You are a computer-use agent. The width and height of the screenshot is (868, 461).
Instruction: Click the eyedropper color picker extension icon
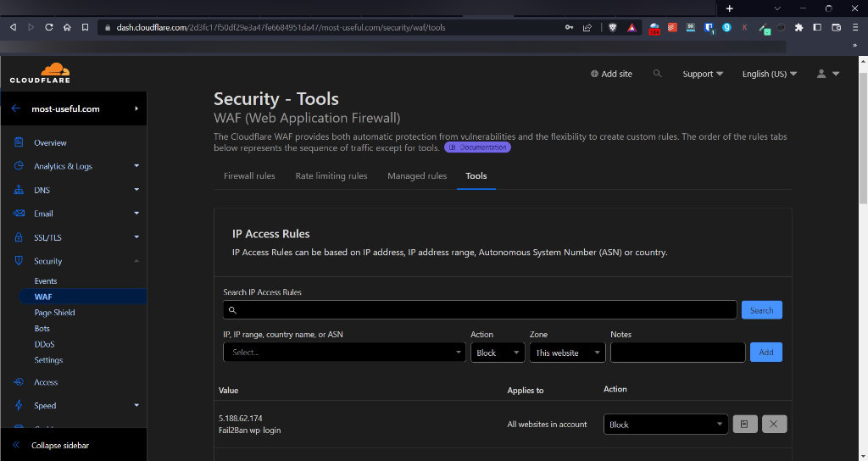[764, 28]
